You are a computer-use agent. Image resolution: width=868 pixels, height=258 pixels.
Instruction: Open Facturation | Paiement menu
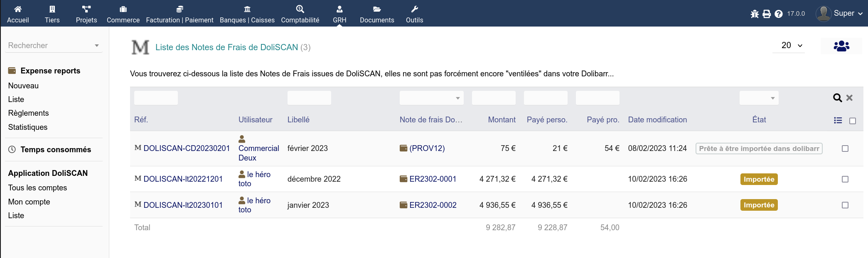point(180,14)
